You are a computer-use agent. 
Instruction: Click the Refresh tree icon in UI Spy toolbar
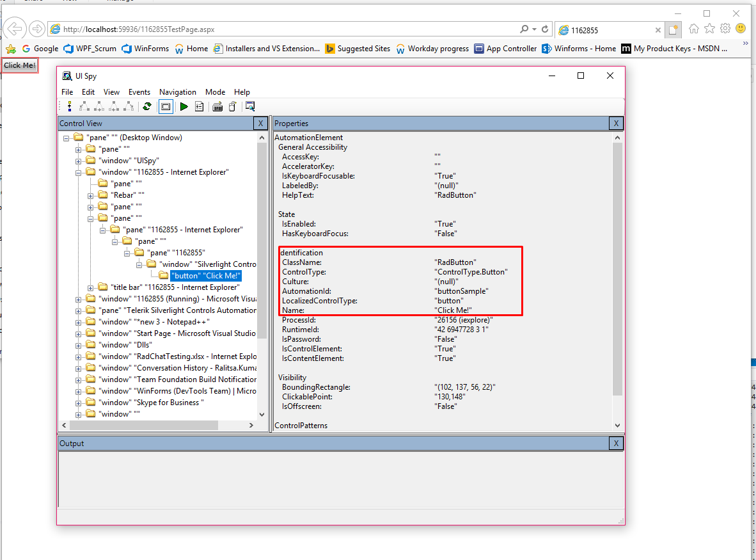coord(147,107)
